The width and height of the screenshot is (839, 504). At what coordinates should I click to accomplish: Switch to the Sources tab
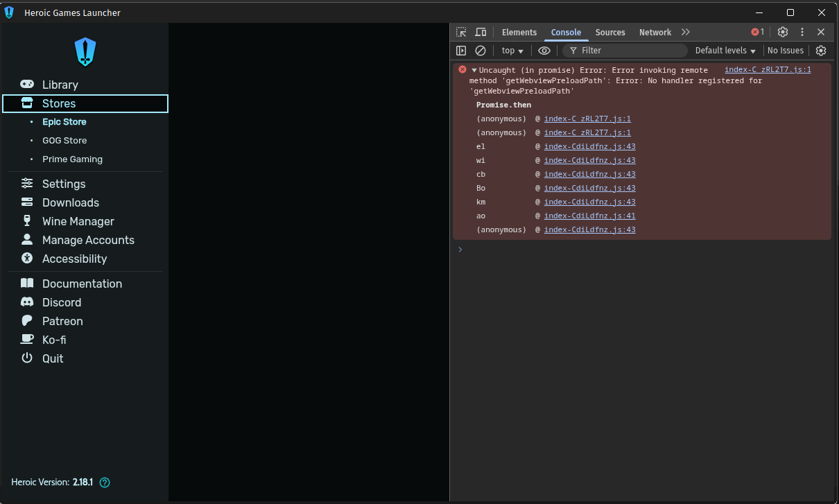tap(610, 33)
